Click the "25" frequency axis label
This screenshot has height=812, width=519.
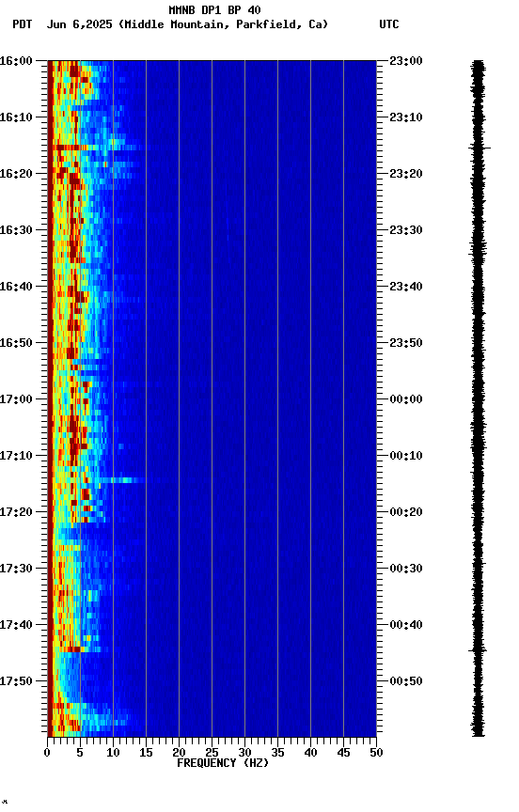pos(212,753)
